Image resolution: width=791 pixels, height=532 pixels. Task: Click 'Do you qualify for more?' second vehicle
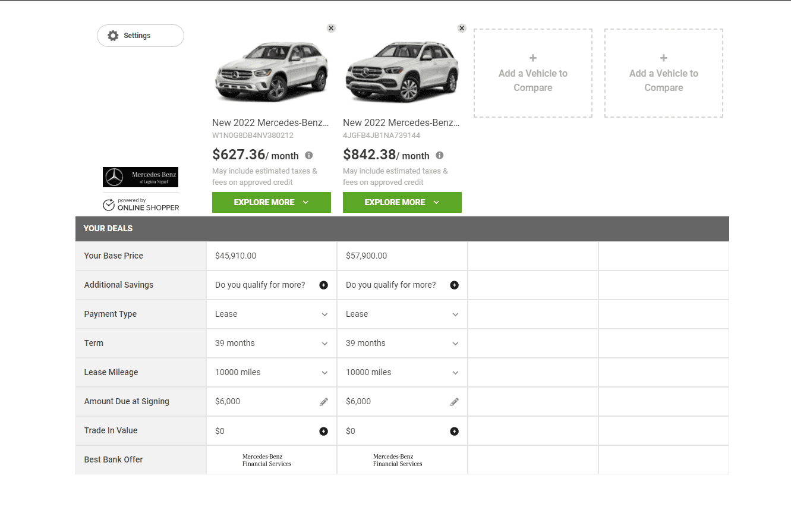391,285
